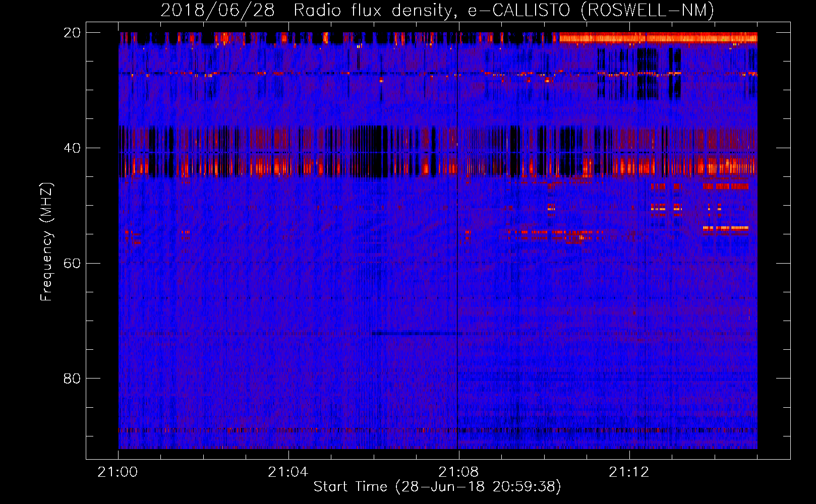Viewport: 816px width, 504px height.
Task: Click the 21:00 time tick label
Action: click(x=118, y=472)
